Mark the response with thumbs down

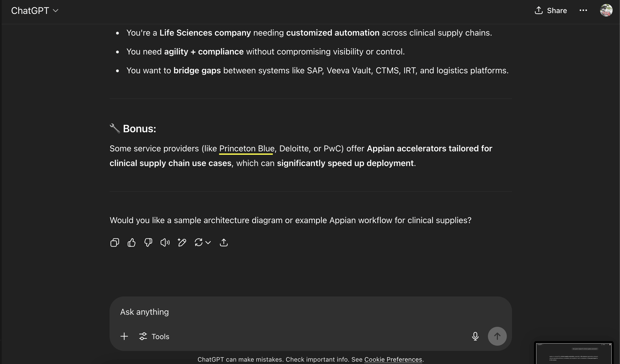click(x=148, y=242)
